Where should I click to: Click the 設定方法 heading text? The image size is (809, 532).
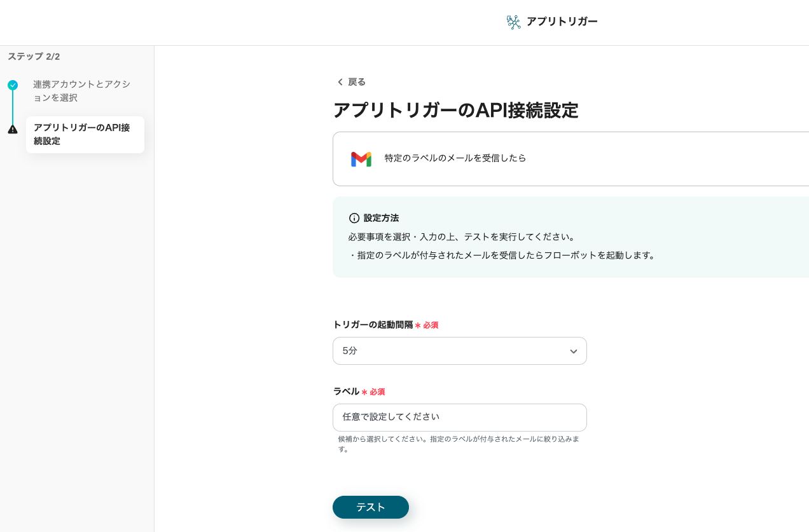(381, 218)
